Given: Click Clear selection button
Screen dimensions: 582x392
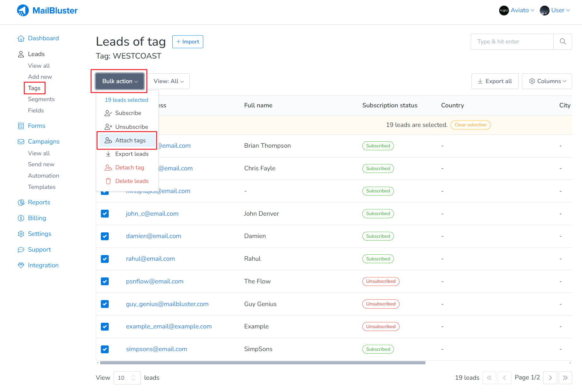Looking at the screenshot, I should 470,125.
